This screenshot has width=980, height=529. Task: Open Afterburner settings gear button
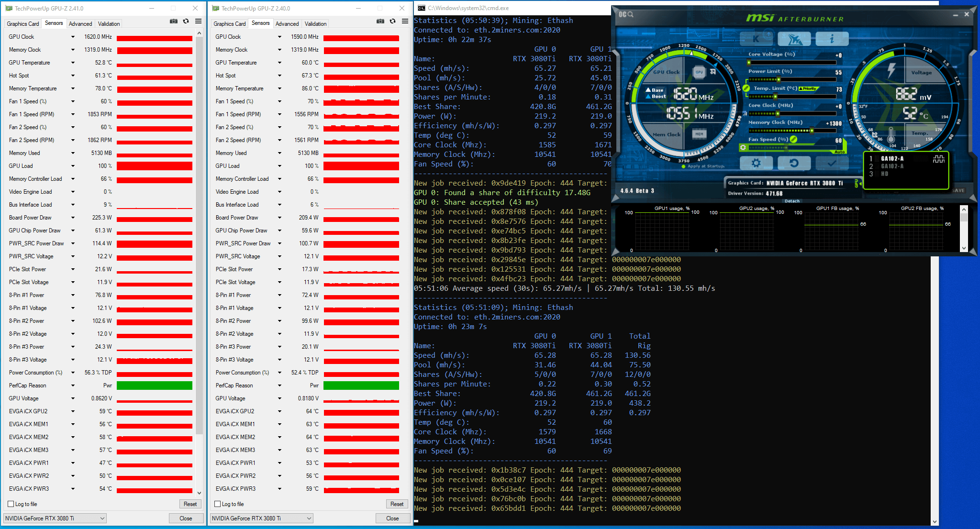[x=756, y=163]
